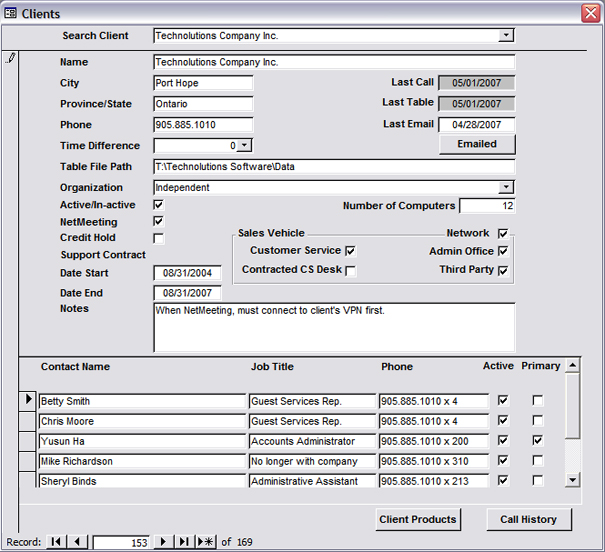605x552 pixels.
Task: Mark Betty Smith as primary contact
Action: tap(537, 400)
